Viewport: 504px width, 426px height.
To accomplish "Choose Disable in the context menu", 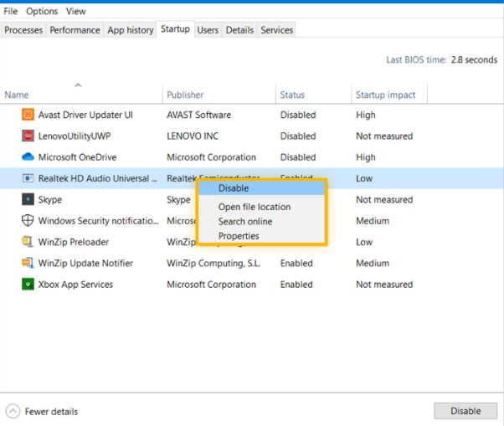I will tap(262, 188).
